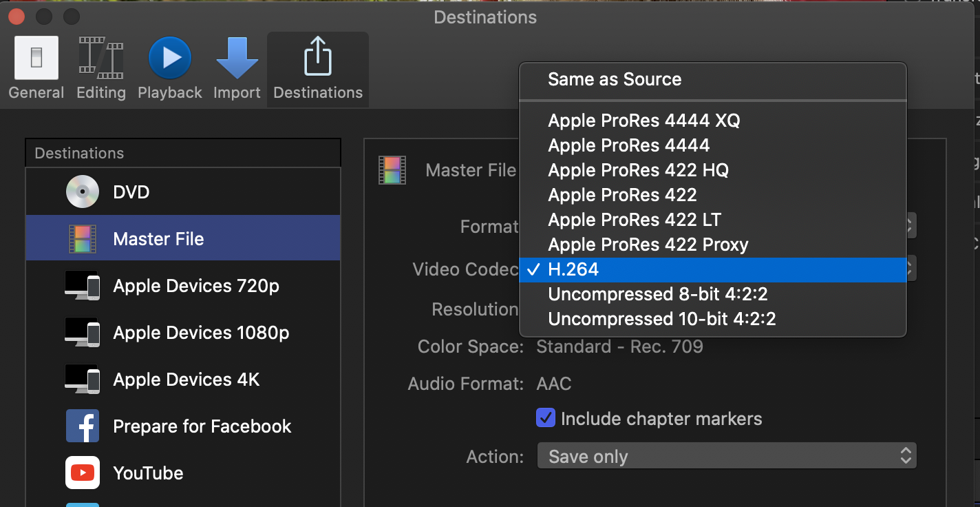Select Apple ProRes 4444 XQ codec

pyautogui.click(x=643, y=121)
